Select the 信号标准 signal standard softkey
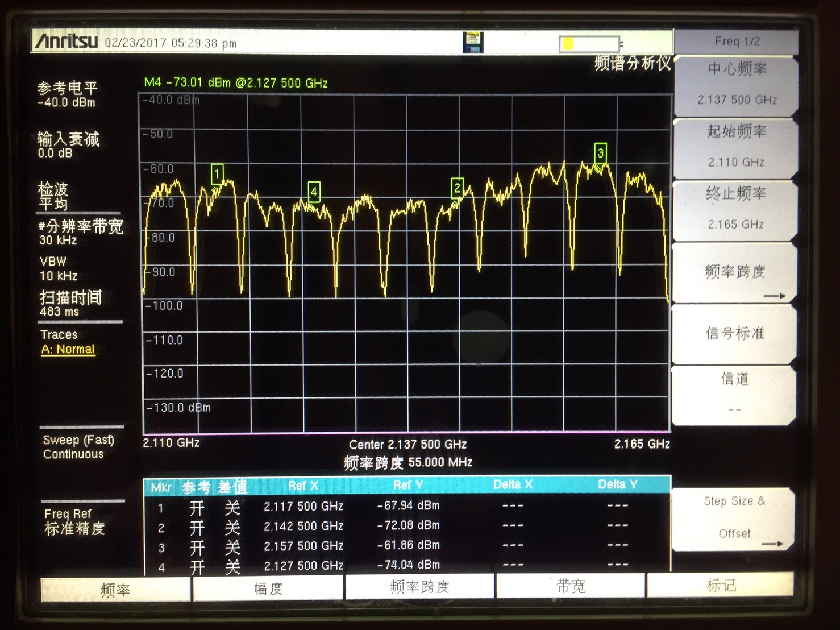Screen dimensions: 840x630 tap(734, 334)
